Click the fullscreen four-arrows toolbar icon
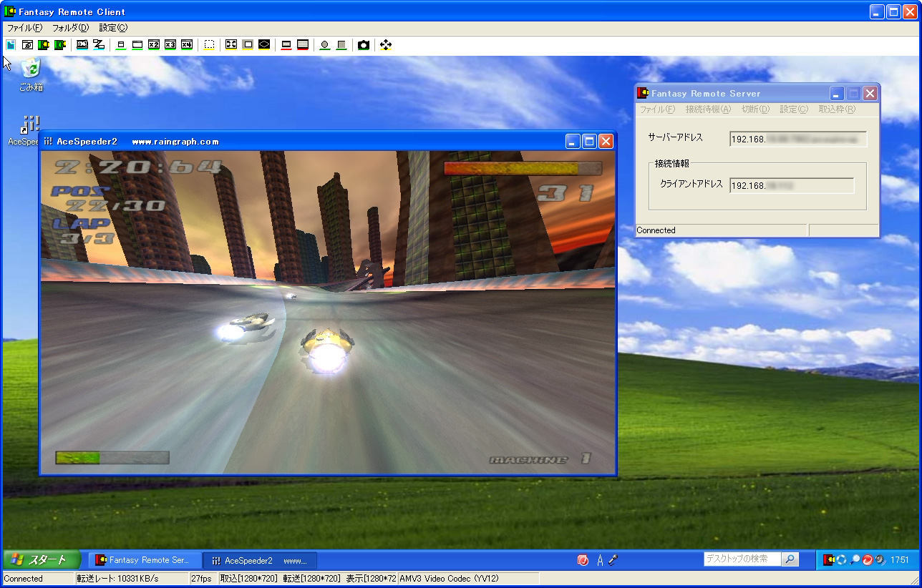Image resolution: width=922 pixels, height=588 pixels. (x=231, y=45)
